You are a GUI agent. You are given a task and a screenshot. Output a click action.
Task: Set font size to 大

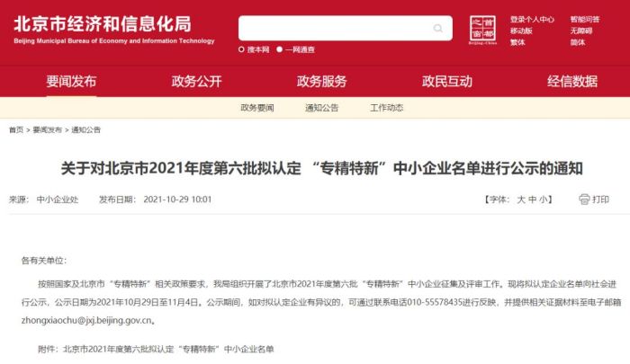tap(521, 200)
